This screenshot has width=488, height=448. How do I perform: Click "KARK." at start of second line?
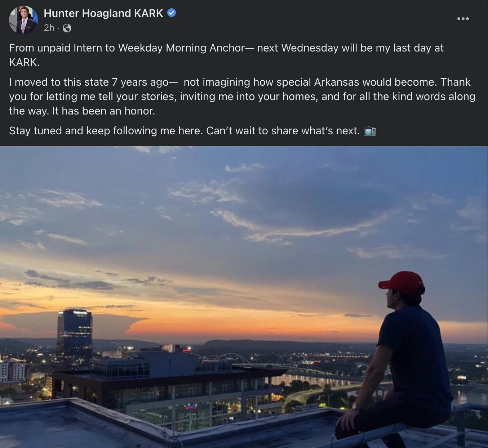click(x=24, y=62)
